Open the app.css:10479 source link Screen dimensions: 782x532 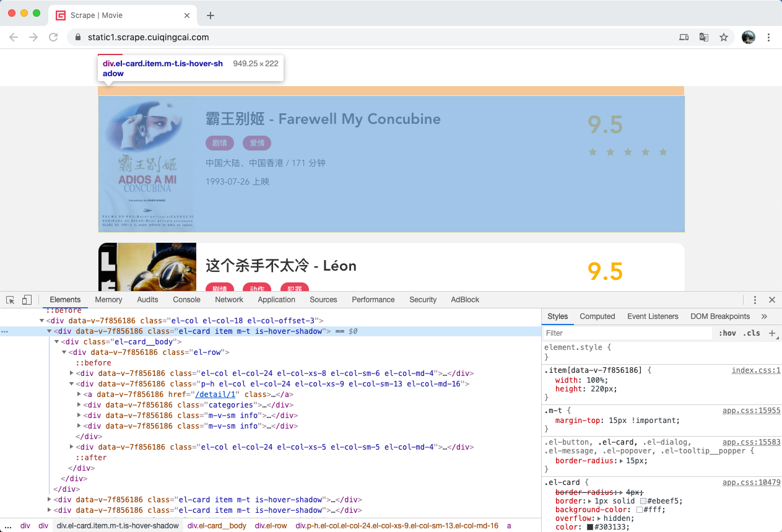tap(752, 482)
